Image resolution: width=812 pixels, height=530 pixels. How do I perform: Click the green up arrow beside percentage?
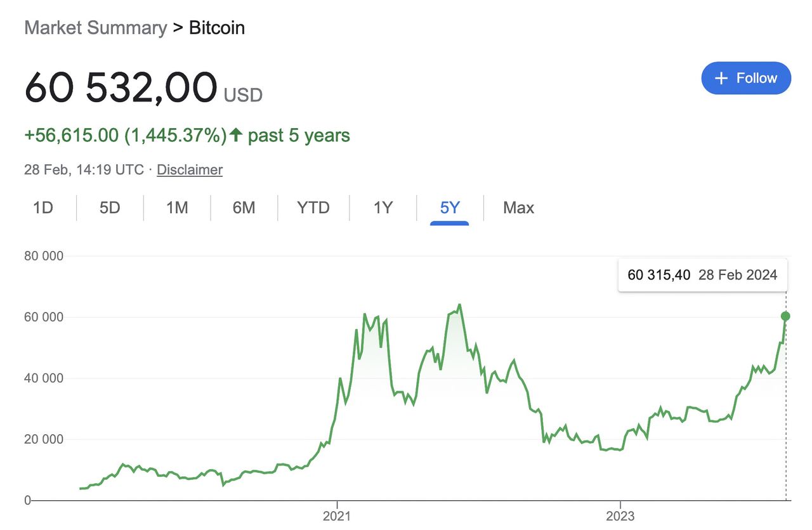point(236,135)
